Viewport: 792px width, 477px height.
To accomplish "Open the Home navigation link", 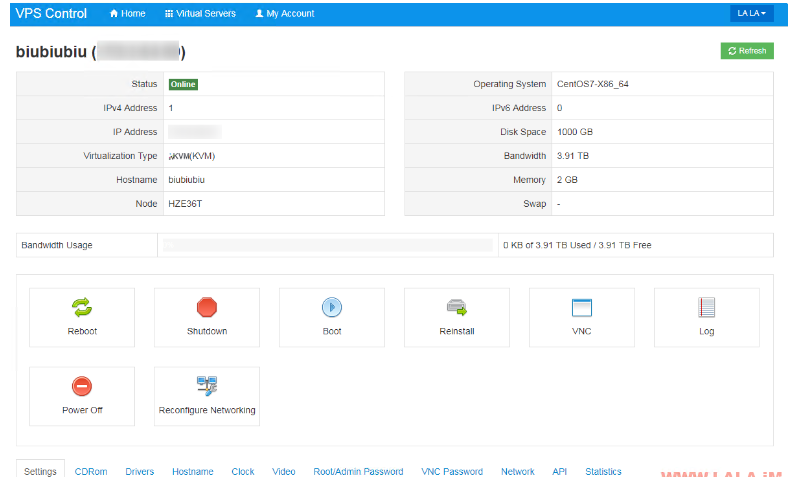I will pos(127,14).
